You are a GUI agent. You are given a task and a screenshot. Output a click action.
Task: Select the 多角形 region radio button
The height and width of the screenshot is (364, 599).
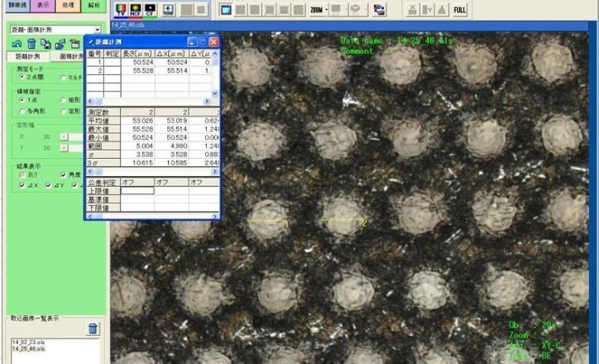point(22,111)
